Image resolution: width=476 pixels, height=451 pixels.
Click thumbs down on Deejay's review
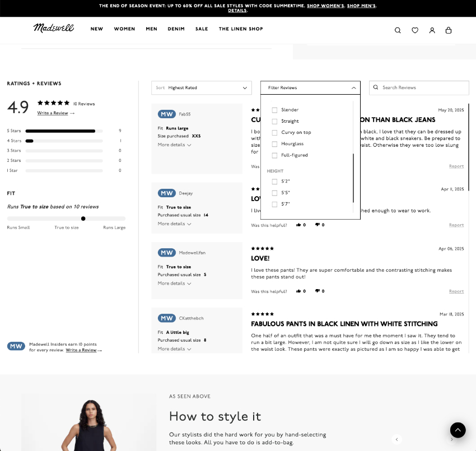click(x=318, y=225)
